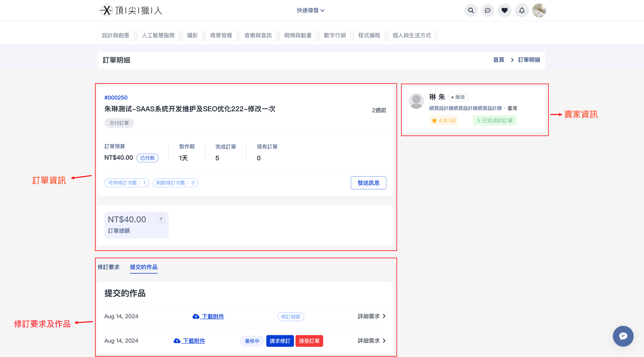Click the 發送訊息 button

pyautogui.click(x=368, y=183)
